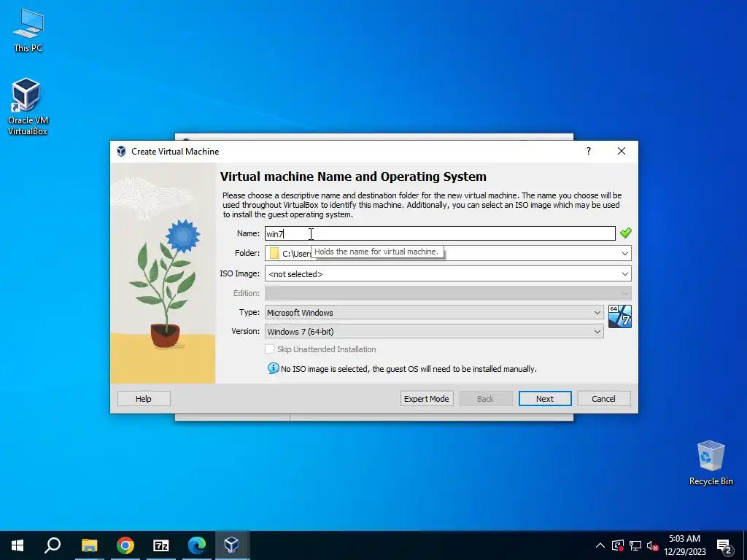Image resolution: width=747 pixels, height=560 pixels.
Task: Click the Windows 7 64-bit OS badge icon
Action: pyautogui.click(x=620, y=316)
